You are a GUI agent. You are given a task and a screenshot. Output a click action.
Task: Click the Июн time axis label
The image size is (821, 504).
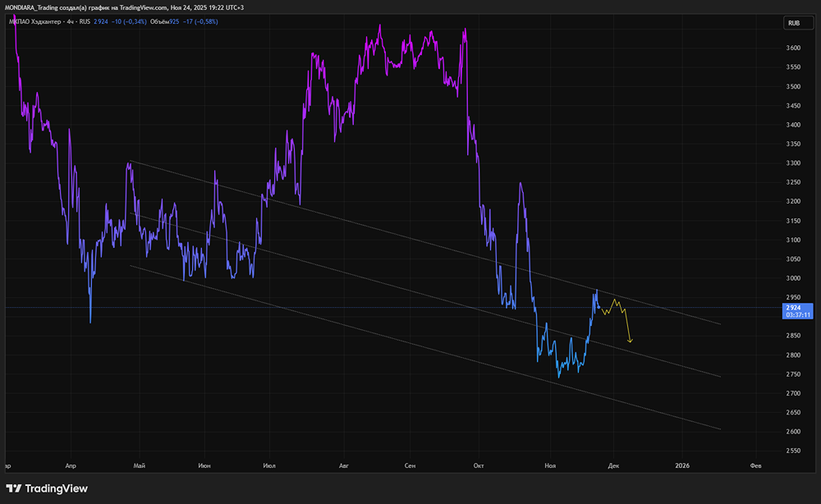click(204, 465)
